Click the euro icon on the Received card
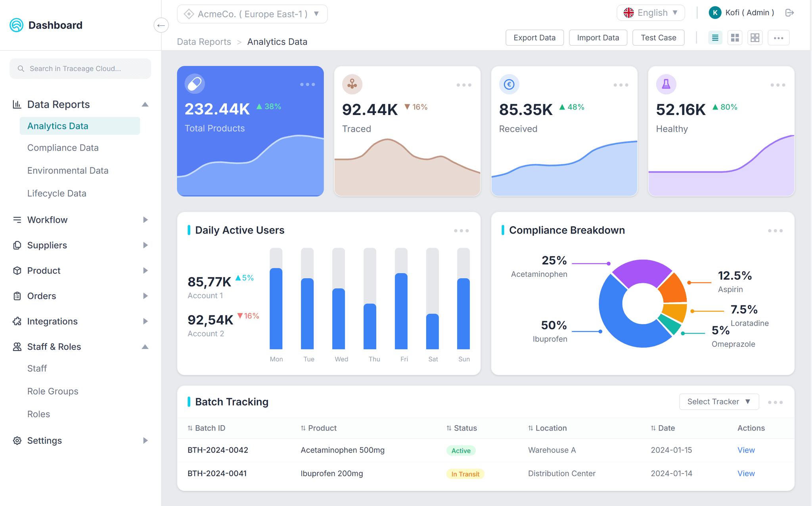 509,84
